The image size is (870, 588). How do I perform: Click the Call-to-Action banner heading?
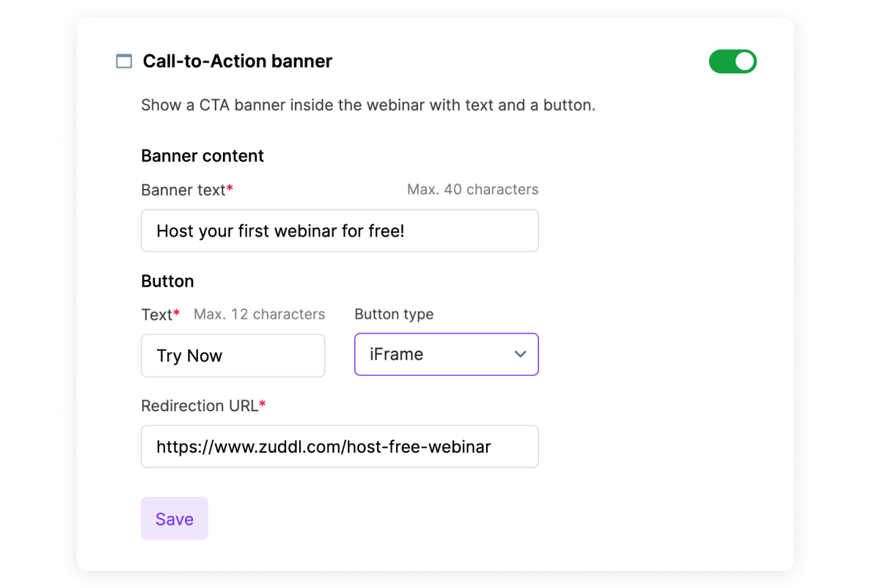point(237,61)
